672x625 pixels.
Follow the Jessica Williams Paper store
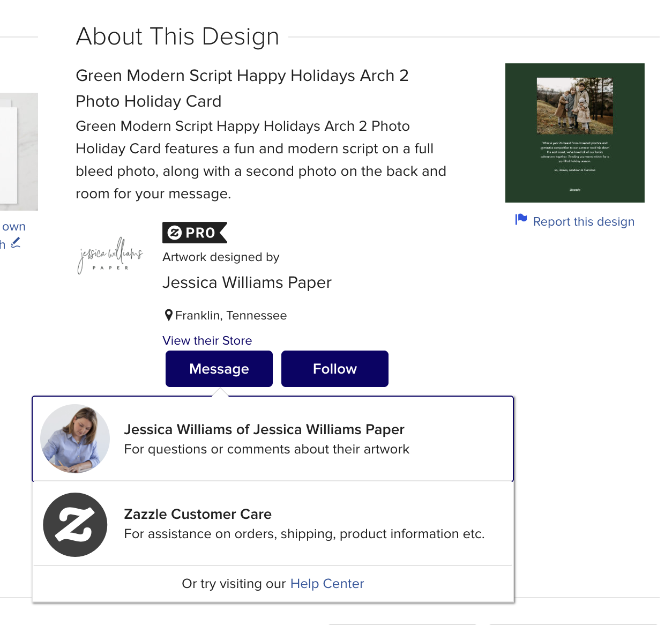tap(334, 369)
